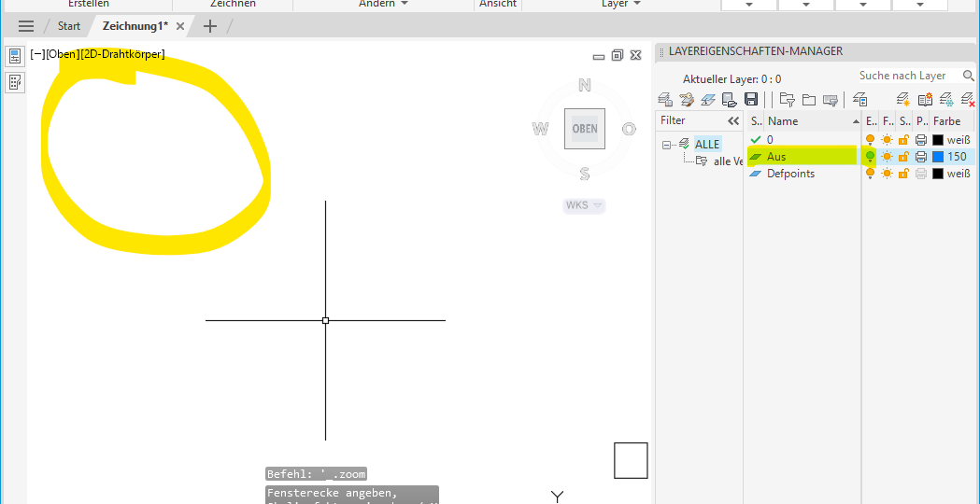Open the hamburger menu beside Start tab

(26, 26)
